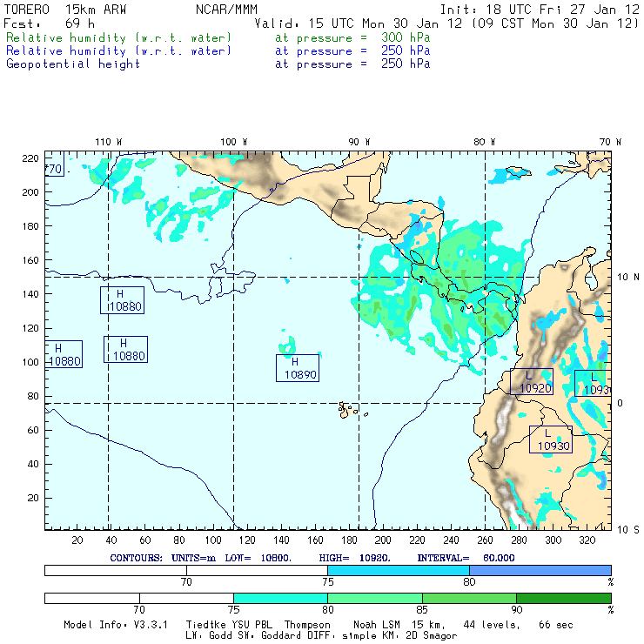Click the 'L 10920' low label box
Viewport: 644px width, 644px height.
click(532, 381)
